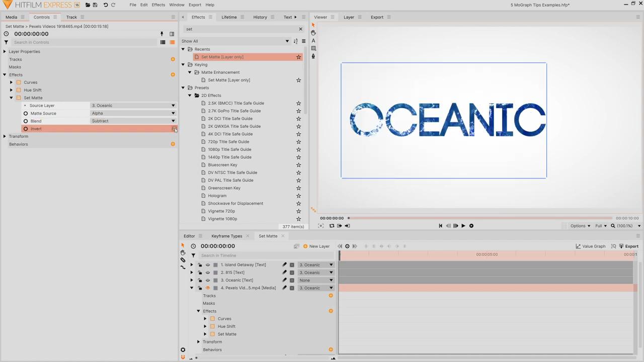644x362 pixels.
Task: Toggle Set Matte effect checkbox in Controls
Action: (19, 98)
